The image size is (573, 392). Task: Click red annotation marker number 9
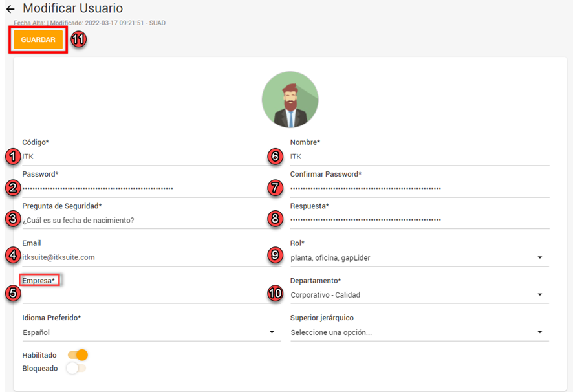click(276, 256)
